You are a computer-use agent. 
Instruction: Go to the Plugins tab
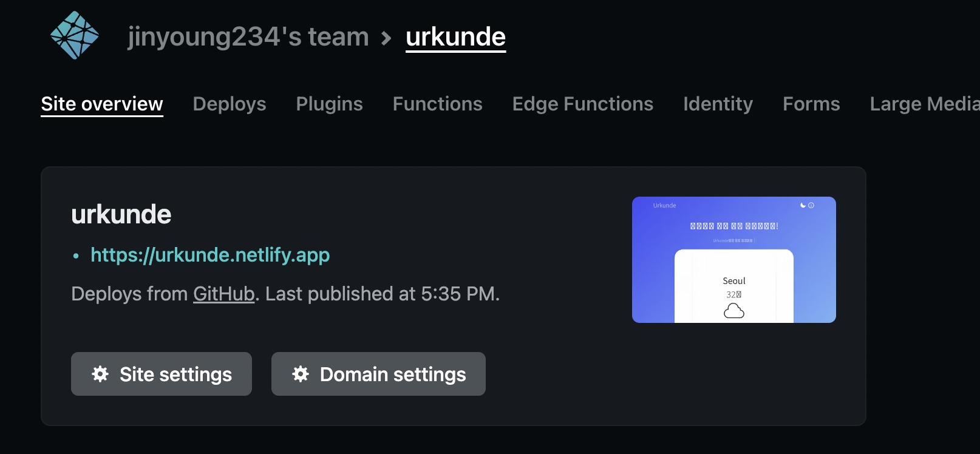329,104
